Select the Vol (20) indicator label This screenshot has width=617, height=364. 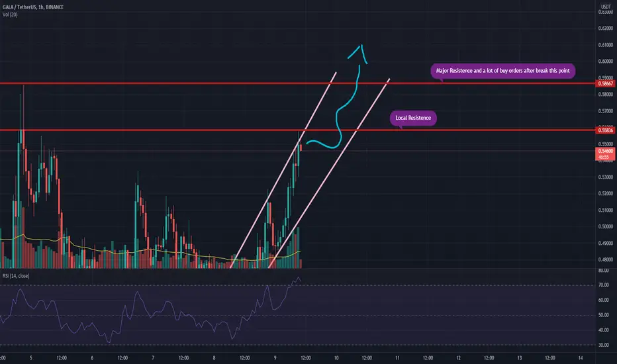click(10, 15)
